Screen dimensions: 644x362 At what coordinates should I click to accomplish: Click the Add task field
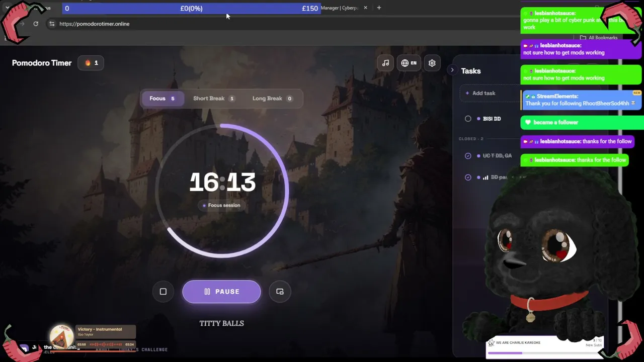491,93
